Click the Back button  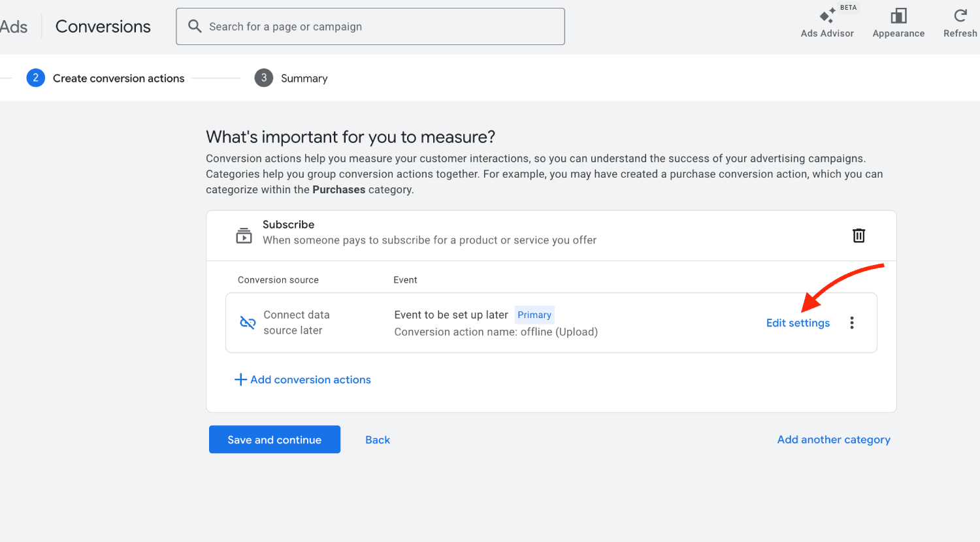(378, 439)
